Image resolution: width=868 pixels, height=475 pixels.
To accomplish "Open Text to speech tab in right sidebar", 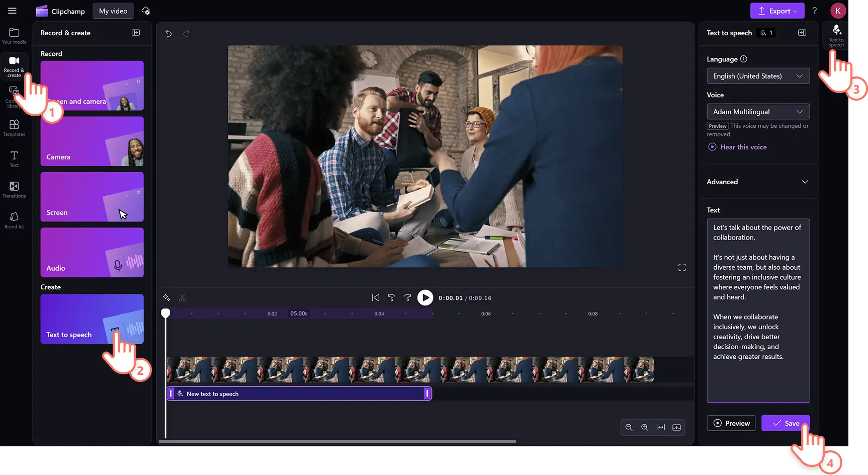I will click(836, 35).
